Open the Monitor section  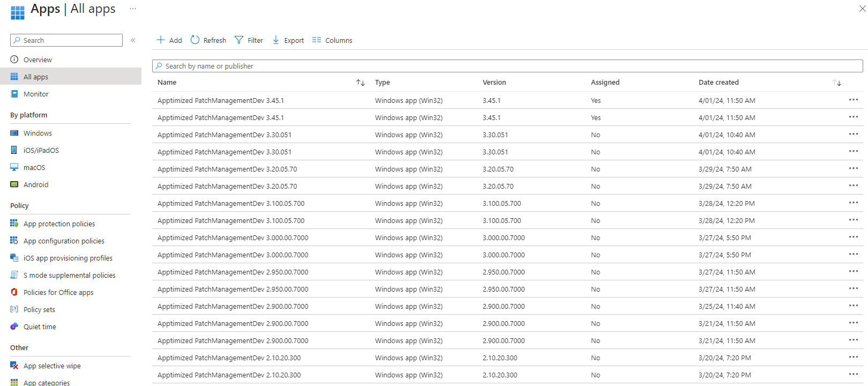point(36,94)
